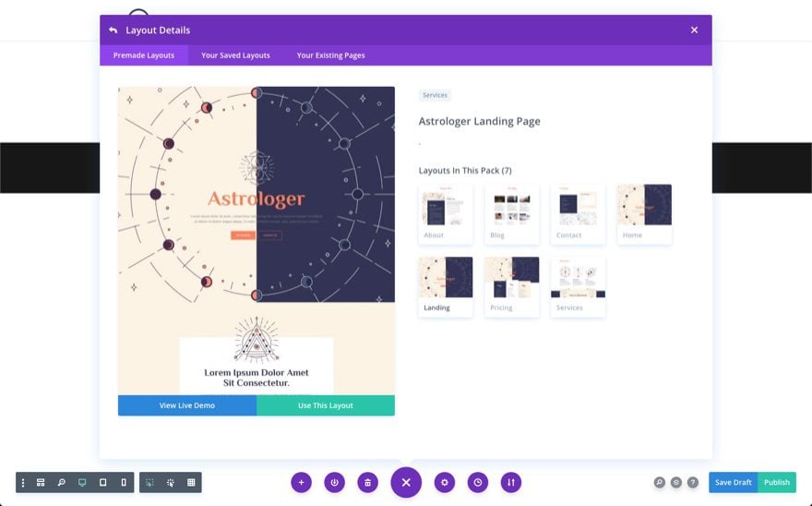Click the portability arrows icon

tap(510, 482)
